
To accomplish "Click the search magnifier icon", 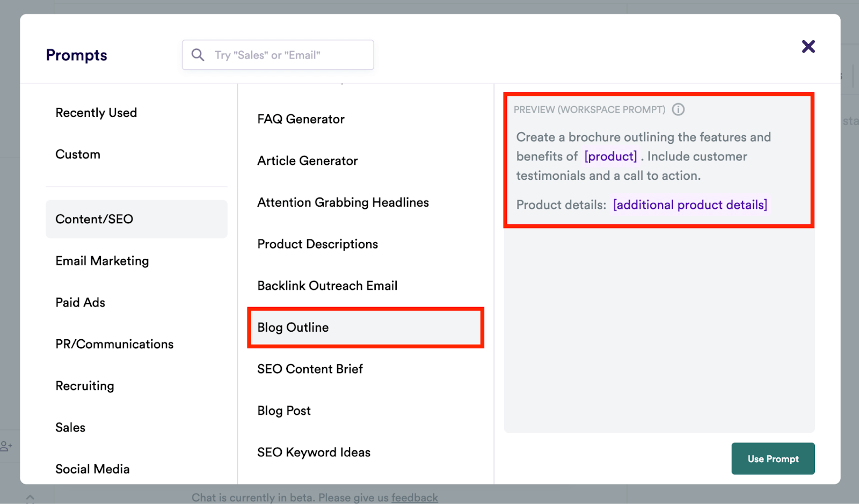I will pos(198,55).
